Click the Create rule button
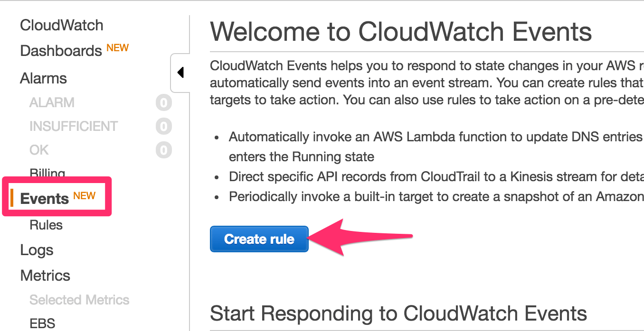 [259, 239]
